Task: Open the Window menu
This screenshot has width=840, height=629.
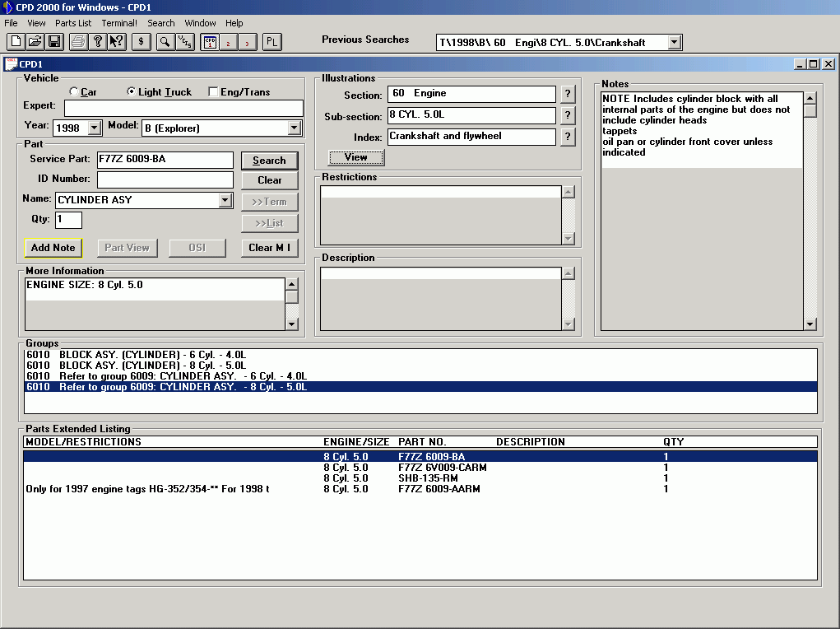Action: point(201,23)
